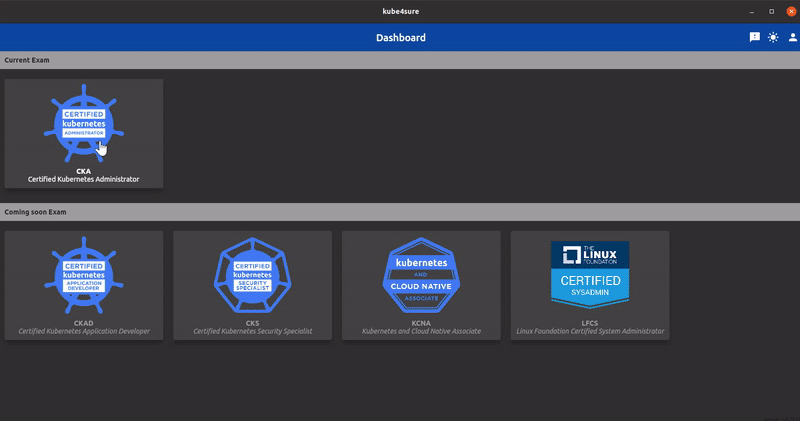
Task: Click the 'Current Exam' section header
Action: [27, 60]
